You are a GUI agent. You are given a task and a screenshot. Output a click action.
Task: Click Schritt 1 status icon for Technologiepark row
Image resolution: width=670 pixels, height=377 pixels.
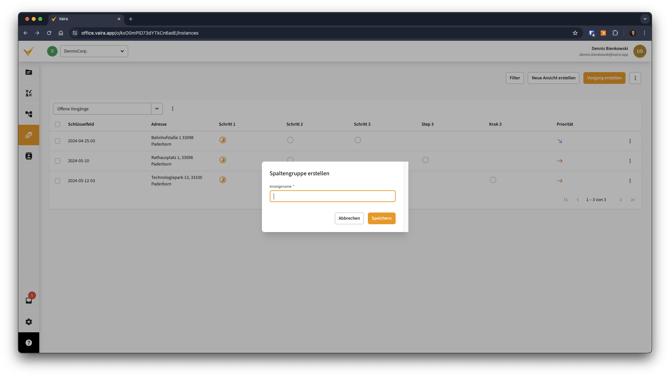click(223, 180)
